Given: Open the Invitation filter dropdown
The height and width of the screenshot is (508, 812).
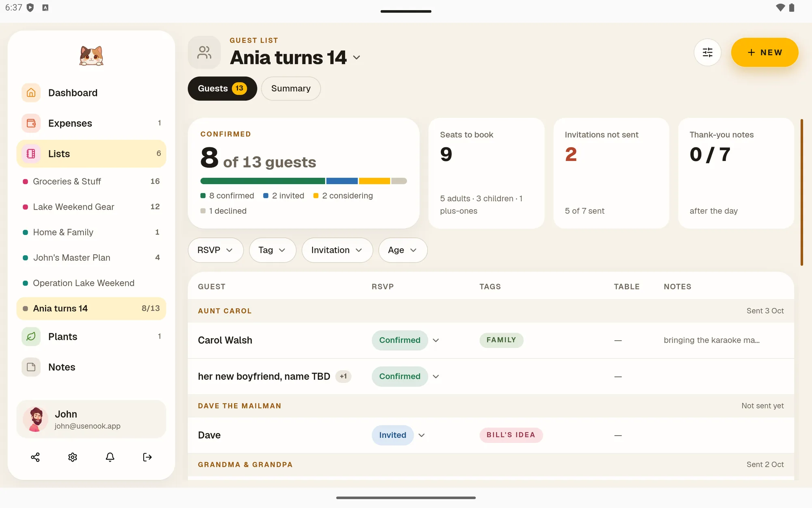Looking at the screenshot, I should [x=337, y=250].
